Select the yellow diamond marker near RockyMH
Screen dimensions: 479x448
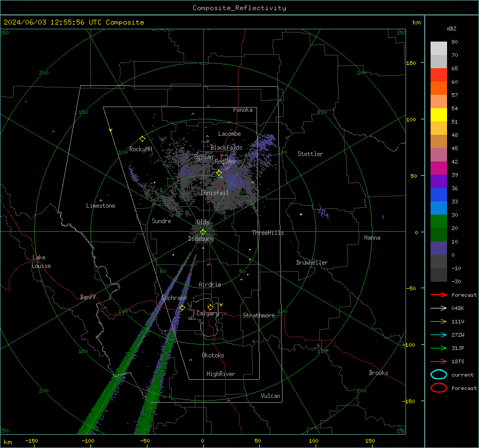coord(142,139)
